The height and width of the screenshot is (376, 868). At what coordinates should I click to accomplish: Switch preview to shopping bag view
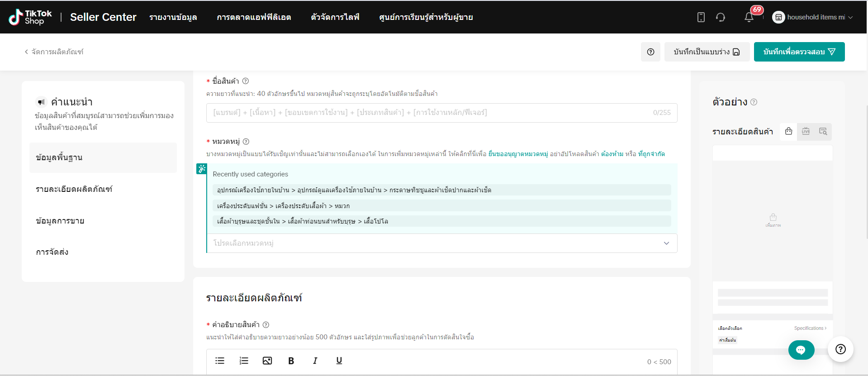click(788, 131)
